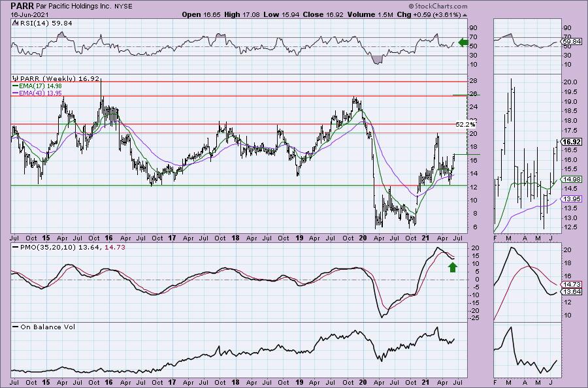Click the bar icon before PARR (Weekly)
The width and height of the screenshot is (588, 388).
point(16,79)
